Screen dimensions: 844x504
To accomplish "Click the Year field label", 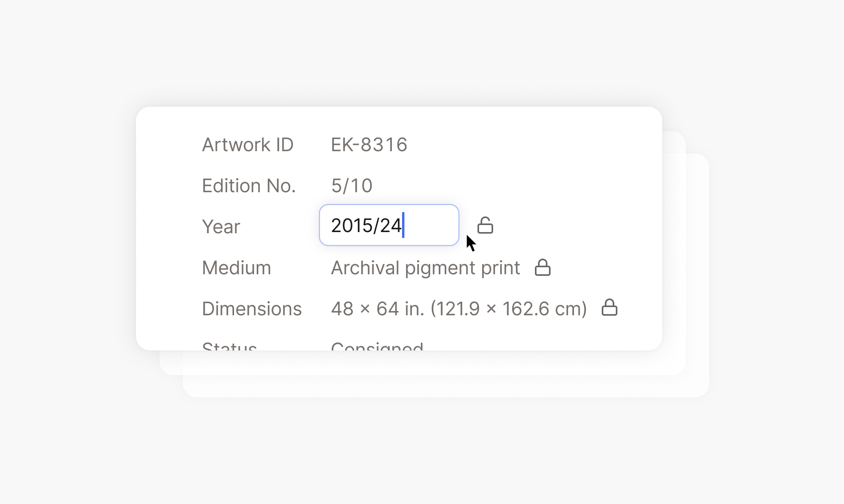I will coord(221,227).
